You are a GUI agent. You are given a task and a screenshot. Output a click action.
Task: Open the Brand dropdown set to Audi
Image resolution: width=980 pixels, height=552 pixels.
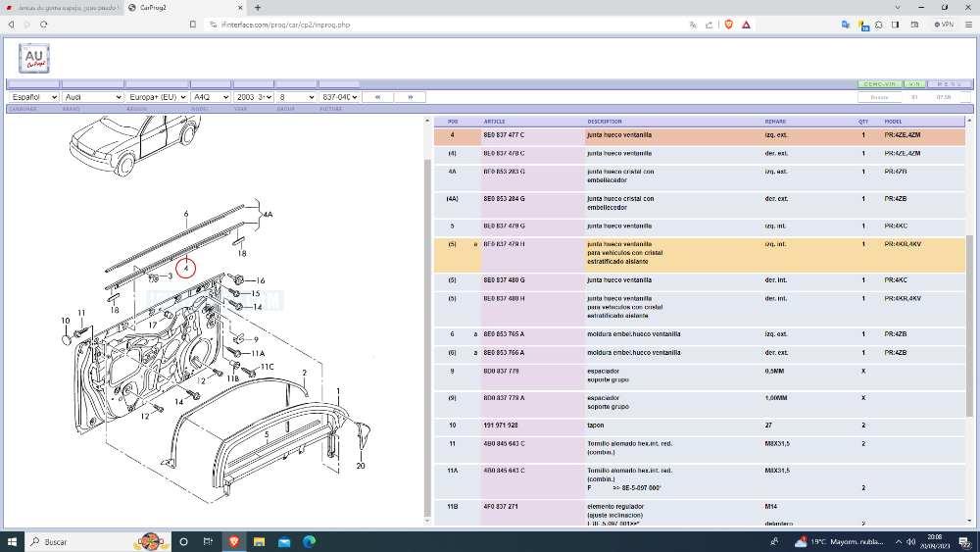click(92, 97)
